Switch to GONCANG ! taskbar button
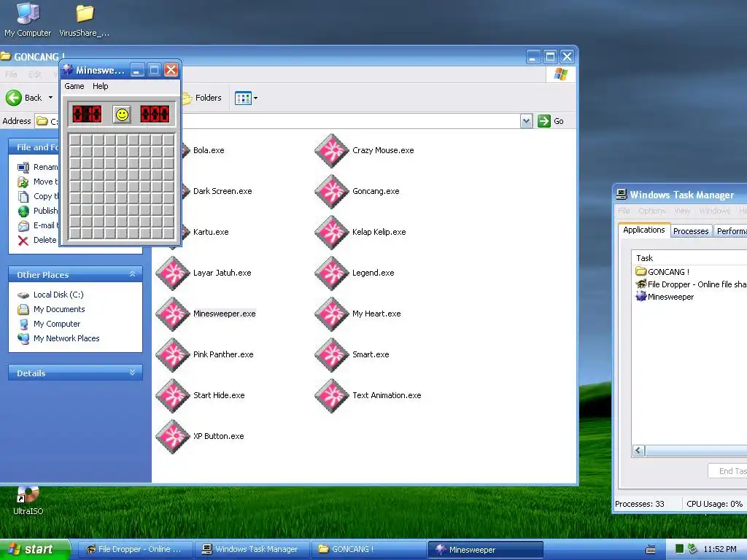The image size is (747, 560). point(369,550)
